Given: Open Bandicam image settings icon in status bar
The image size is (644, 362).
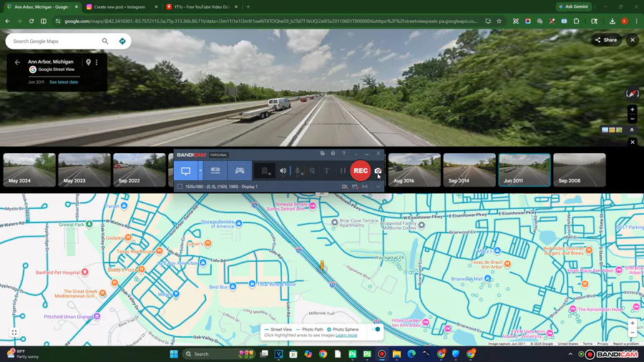Looking at the screenshot, I should click(x=355, y=187).
